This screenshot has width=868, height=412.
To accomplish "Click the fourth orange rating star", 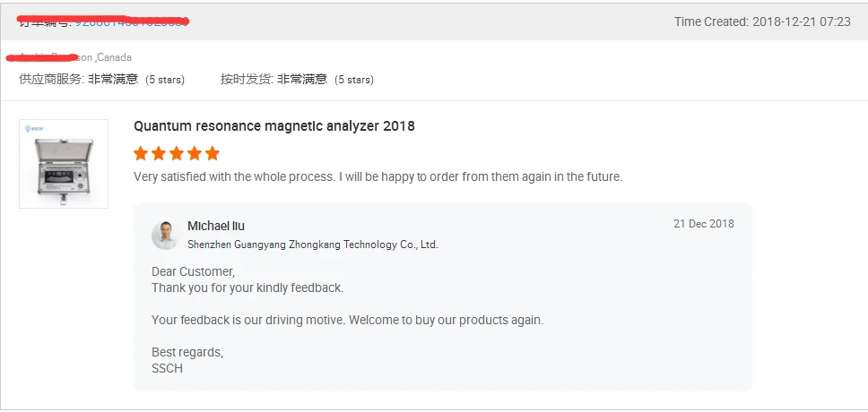I will tap(195, 153).
